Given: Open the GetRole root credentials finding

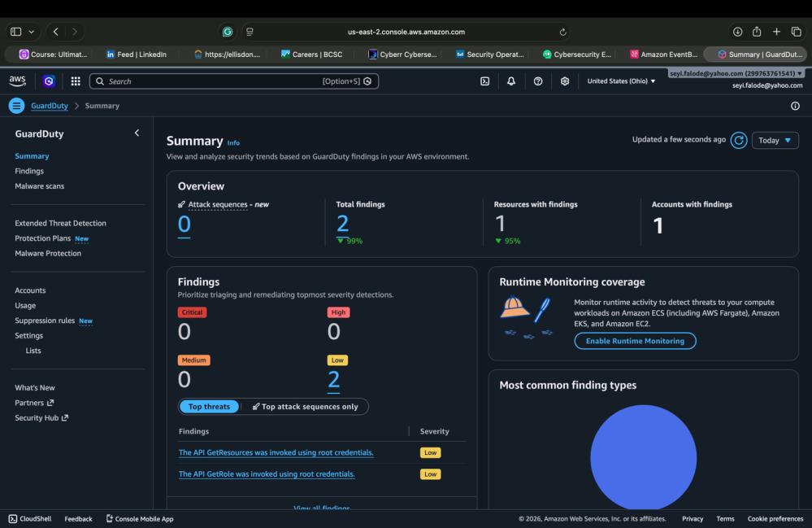Looking at the screenshot, I should click(x=267, y=474).
